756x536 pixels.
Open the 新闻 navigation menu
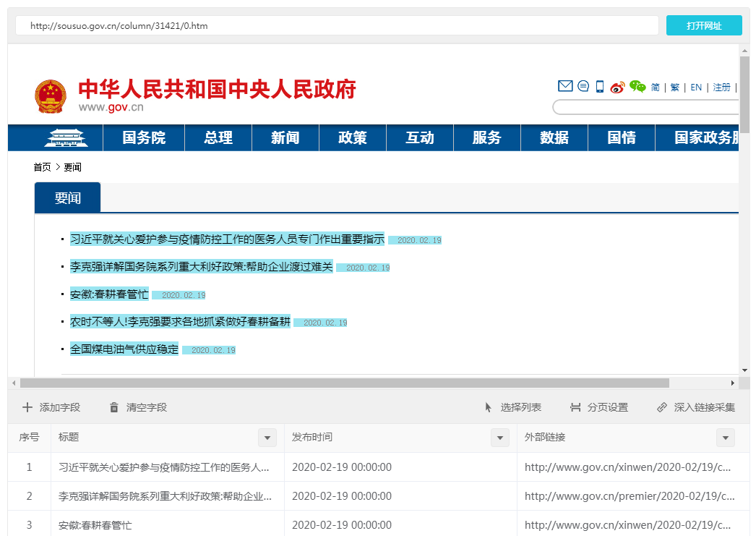285,138
